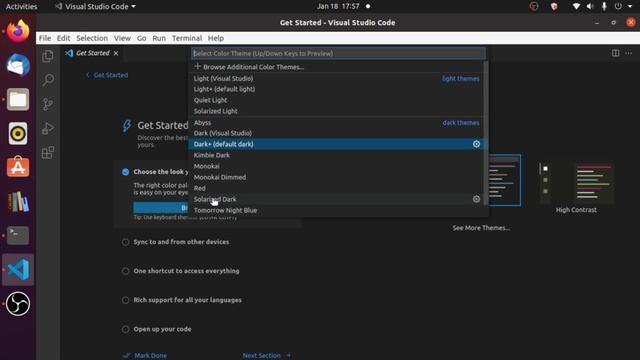This screenshot has height=360, width=640.
Task: Open Files manager from the dock
Action: pyautogui.click(x=18, y=99)
